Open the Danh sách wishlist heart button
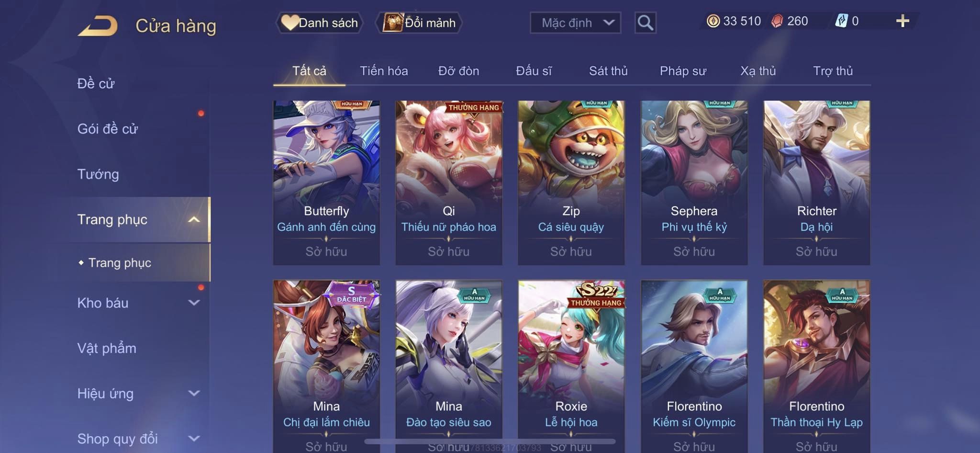980x453 pixels. pyautogui.click(x=319, y=23)
